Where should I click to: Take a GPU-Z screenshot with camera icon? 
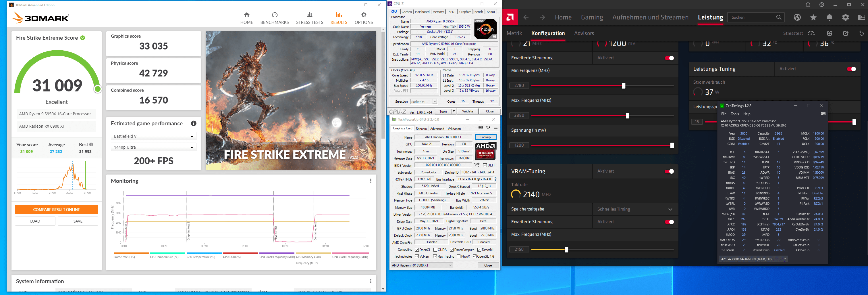[481, 127]
